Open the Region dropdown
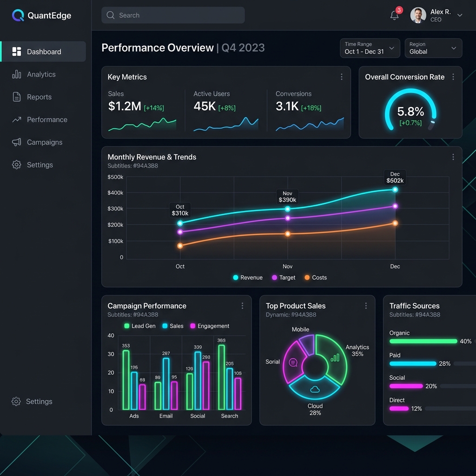The width and height of the screenshot is (476, 476). coord(433,48)
